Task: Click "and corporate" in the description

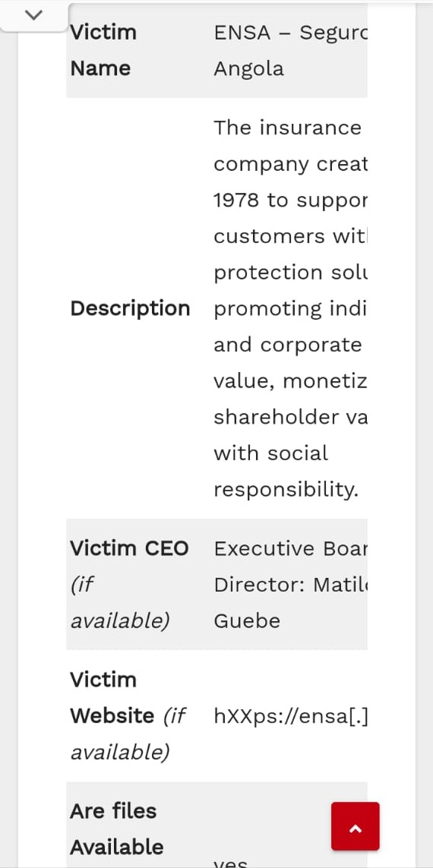Action: pos(287,344)
